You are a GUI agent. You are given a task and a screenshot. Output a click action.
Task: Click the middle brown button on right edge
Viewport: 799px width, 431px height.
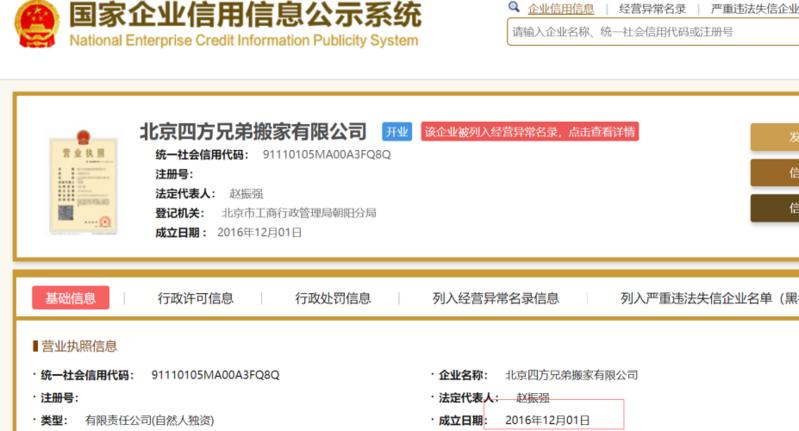click(775, 172)
